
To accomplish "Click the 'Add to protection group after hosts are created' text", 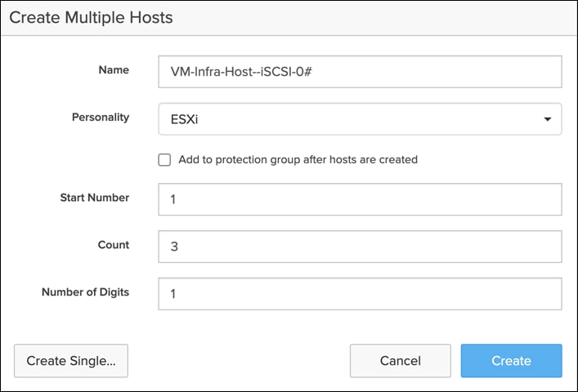I will [x=298, y=160].
